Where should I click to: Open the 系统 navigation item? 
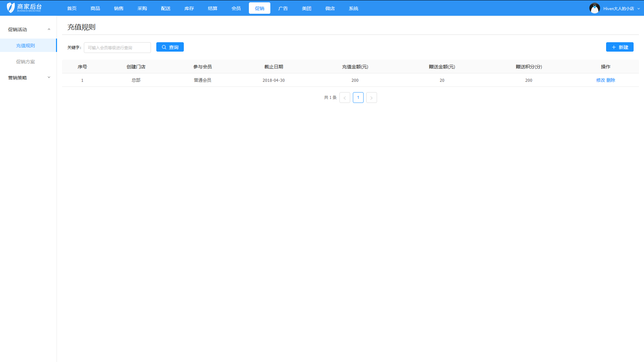(354, 8)
